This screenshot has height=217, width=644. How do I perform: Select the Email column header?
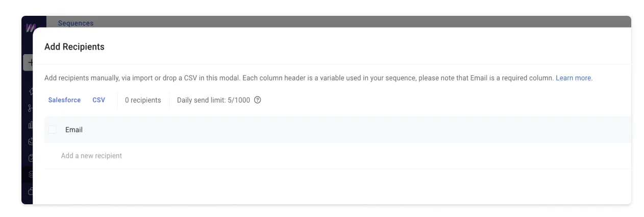coord(74,130)
